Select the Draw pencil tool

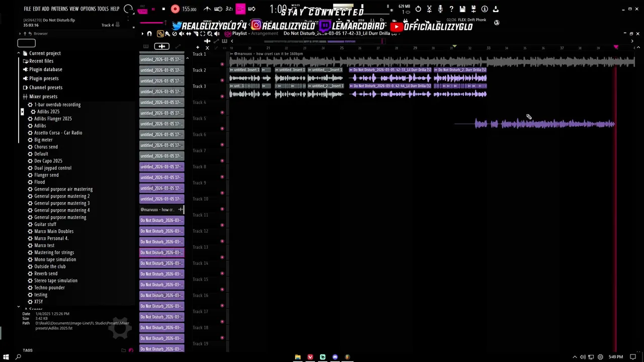pyautogui.click(x=160, y=34)
